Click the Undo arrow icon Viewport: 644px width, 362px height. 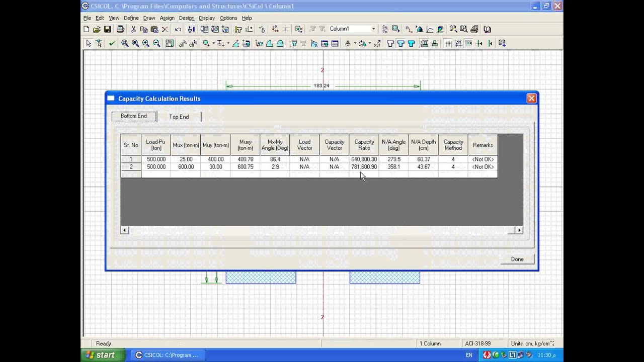tap(178, 30)
